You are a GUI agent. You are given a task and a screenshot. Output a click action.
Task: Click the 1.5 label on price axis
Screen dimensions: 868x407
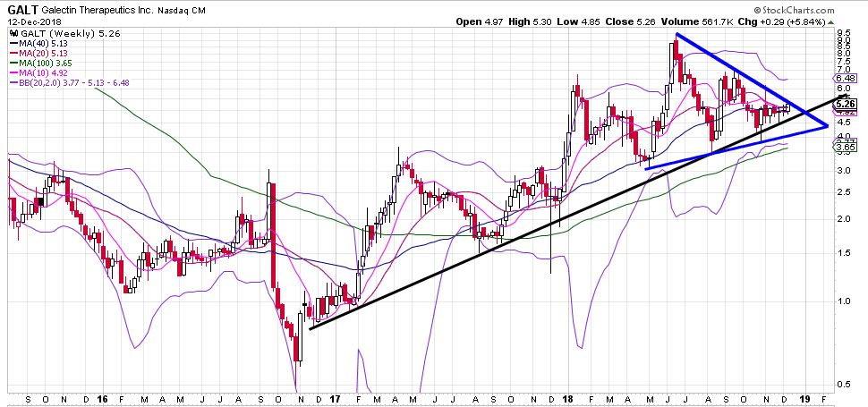point(844,253)
